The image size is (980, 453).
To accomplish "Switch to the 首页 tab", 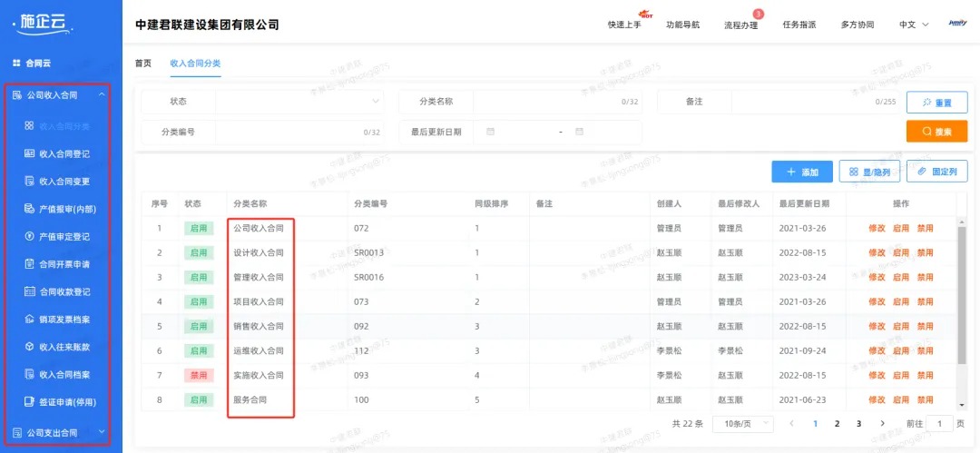I will pos(142,64).
